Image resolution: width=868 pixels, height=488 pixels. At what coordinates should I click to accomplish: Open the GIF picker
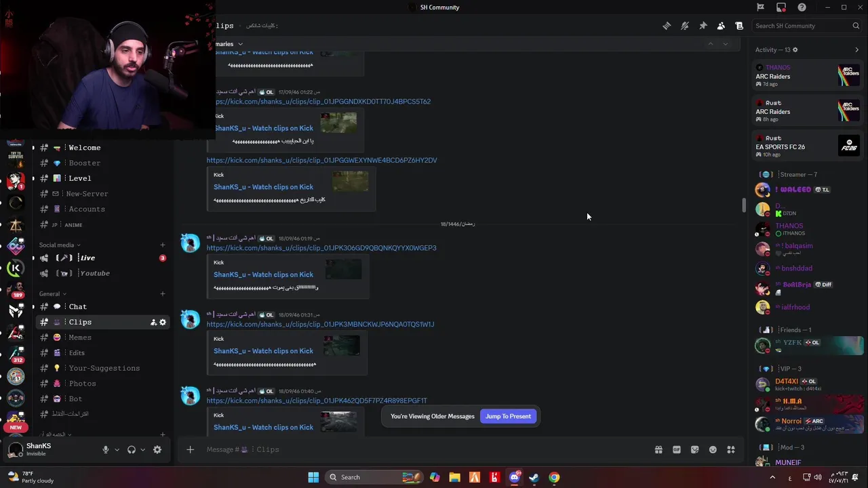(676, 449)
